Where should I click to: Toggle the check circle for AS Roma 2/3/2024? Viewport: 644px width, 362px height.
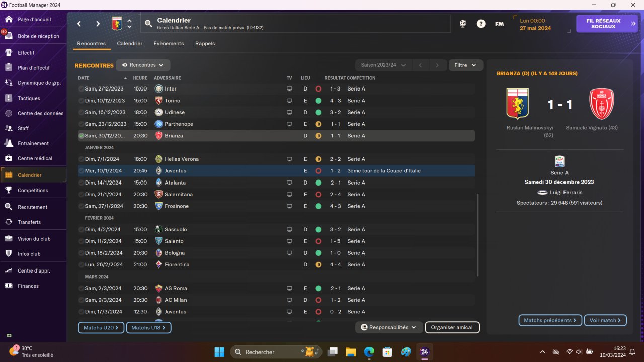click(81, 289)
